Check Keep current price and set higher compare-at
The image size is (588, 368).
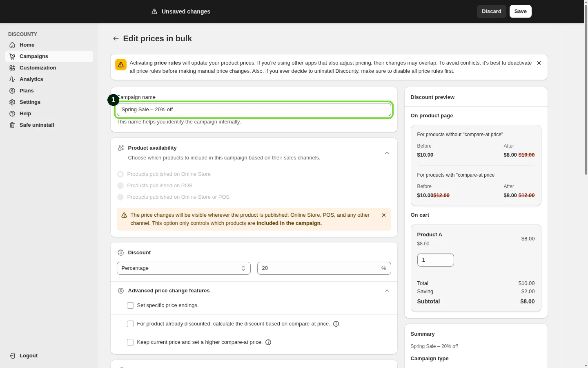point(130,342)
